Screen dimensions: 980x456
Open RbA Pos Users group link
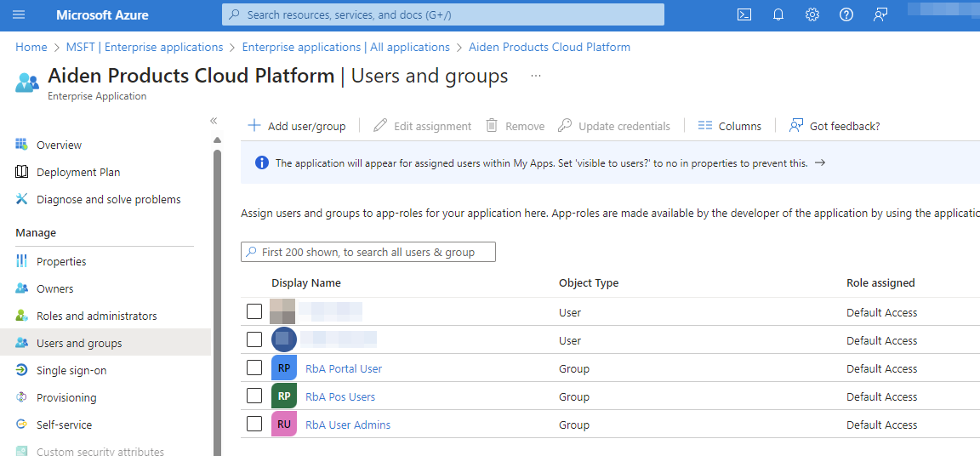[340, 396]
